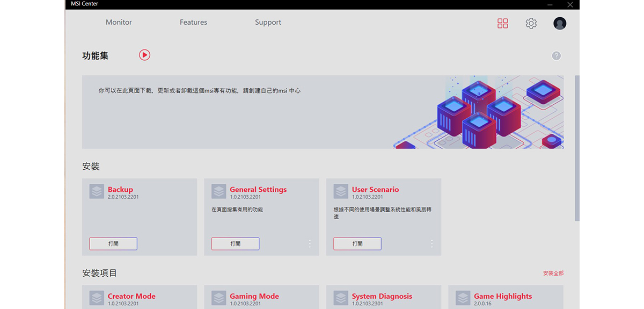Open General Settings with its 打開 button

(235, 244)
